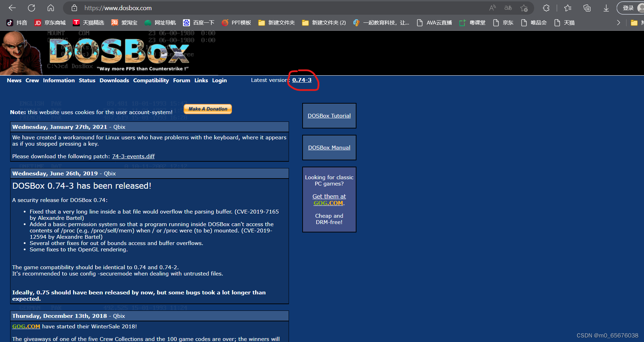The height and width of the screenshot is (342, 644).
Task: Open the Status menu item
Action: click(x=87, y=81)
